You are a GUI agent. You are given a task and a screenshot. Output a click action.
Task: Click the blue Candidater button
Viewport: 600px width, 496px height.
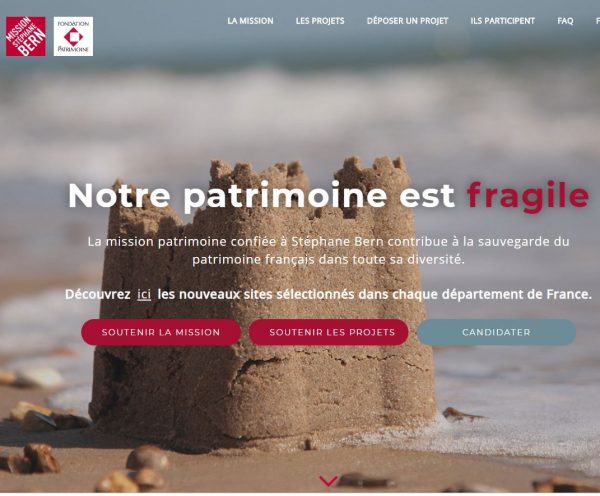496,332
